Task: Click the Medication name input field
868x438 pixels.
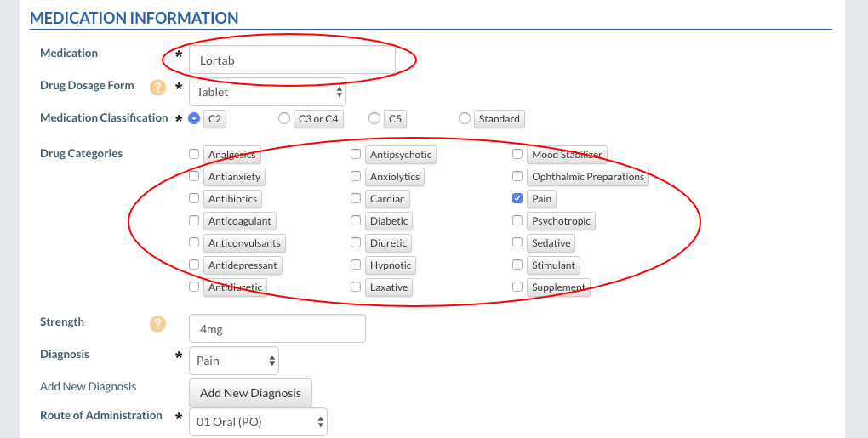Action: coord(292,60)
